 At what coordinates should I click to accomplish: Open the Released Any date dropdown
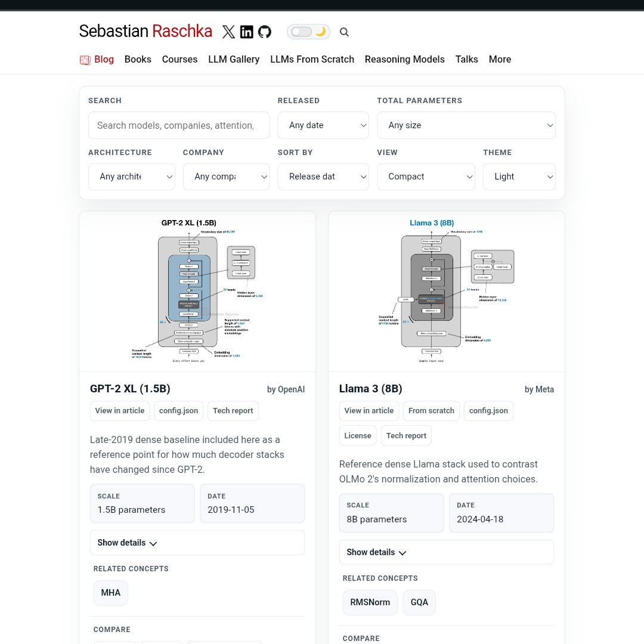tap(323, 125)
